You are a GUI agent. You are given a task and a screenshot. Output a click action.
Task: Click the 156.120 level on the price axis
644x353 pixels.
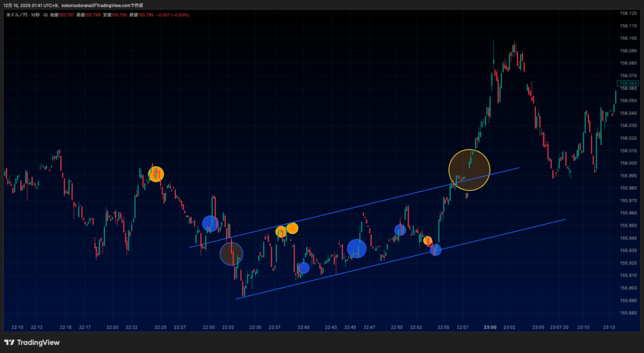(628, 13)
